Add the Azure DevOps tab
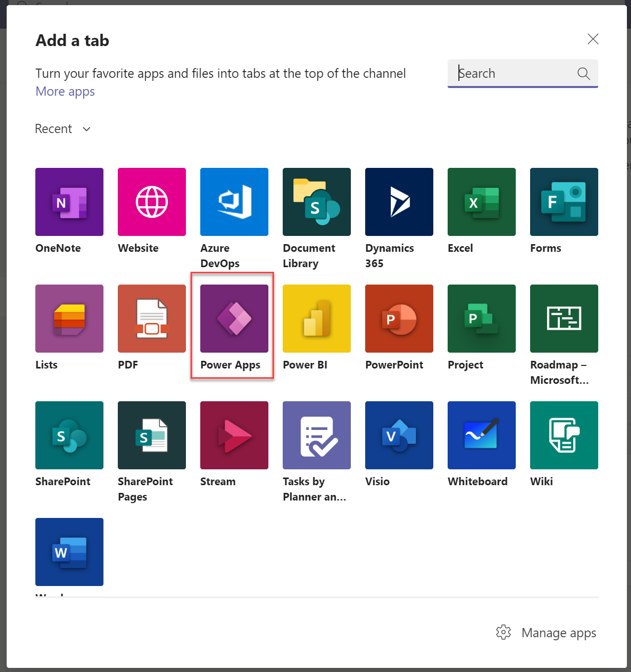This screenshot has width=631, height=672. [x=234, y=202]
